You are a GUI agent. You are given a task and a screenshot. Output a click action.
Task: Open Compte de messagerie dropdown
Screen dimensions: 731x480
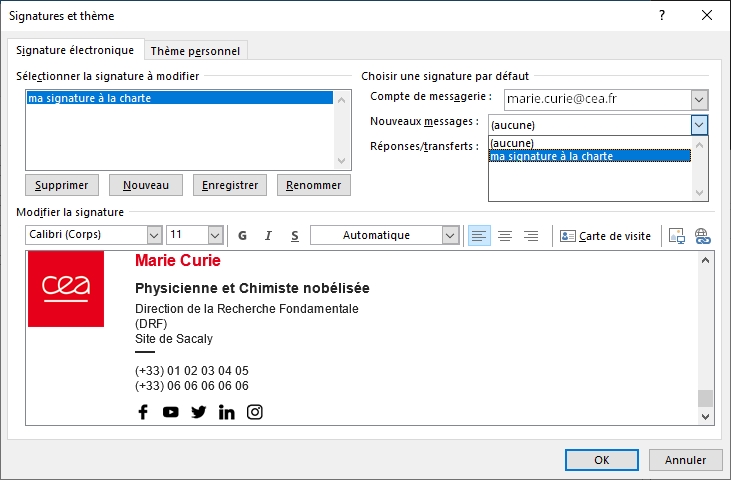(699, 99)
